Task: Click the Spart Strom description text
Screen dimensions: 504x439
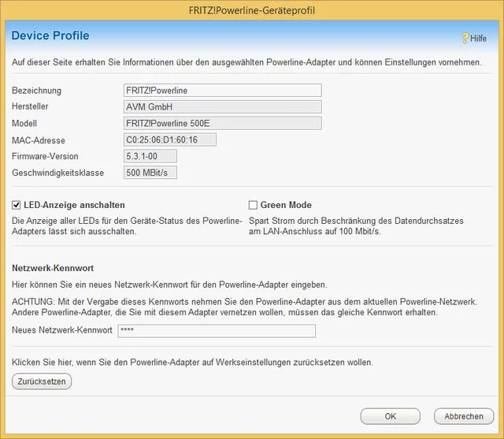Action: click(x=356, y=226)
